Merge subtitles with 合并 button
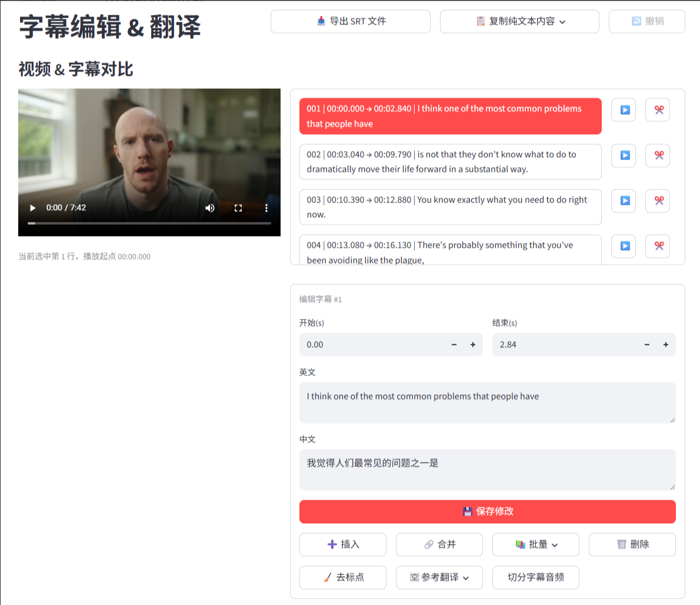This screenshot has height=605, width=700. (x=439, y=545)
